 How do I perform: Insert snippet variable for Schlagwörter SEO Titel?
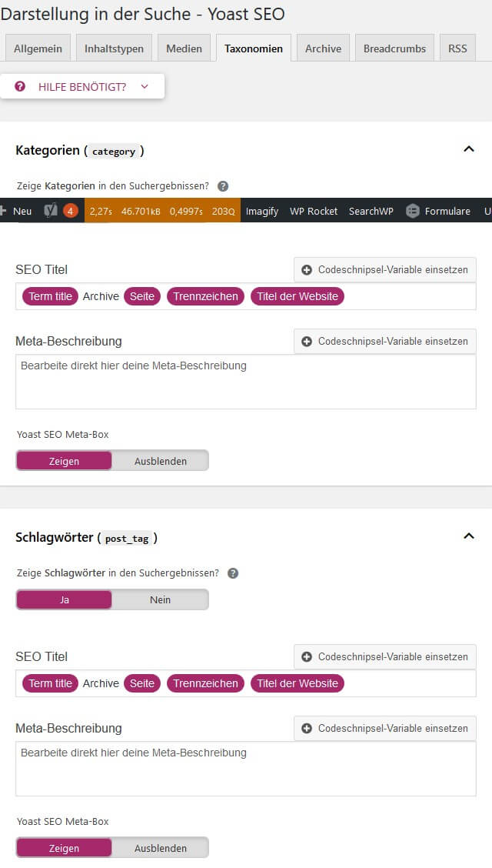[x=384, y=656]
